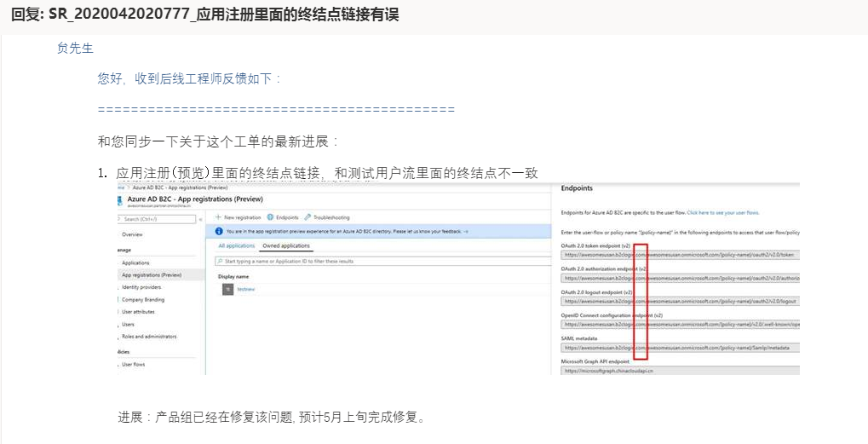The width and height of the screenshot is (868, 444).
Task: Click the 'SAML metadata' label
Action: pyautogui.click(x=579, y=338)
